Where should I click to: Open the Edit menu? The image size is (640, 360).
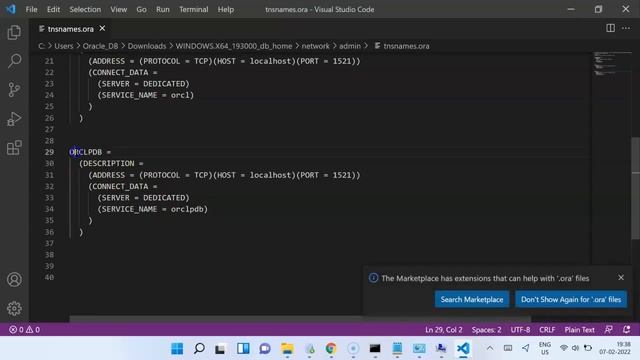tap(53, 9)
